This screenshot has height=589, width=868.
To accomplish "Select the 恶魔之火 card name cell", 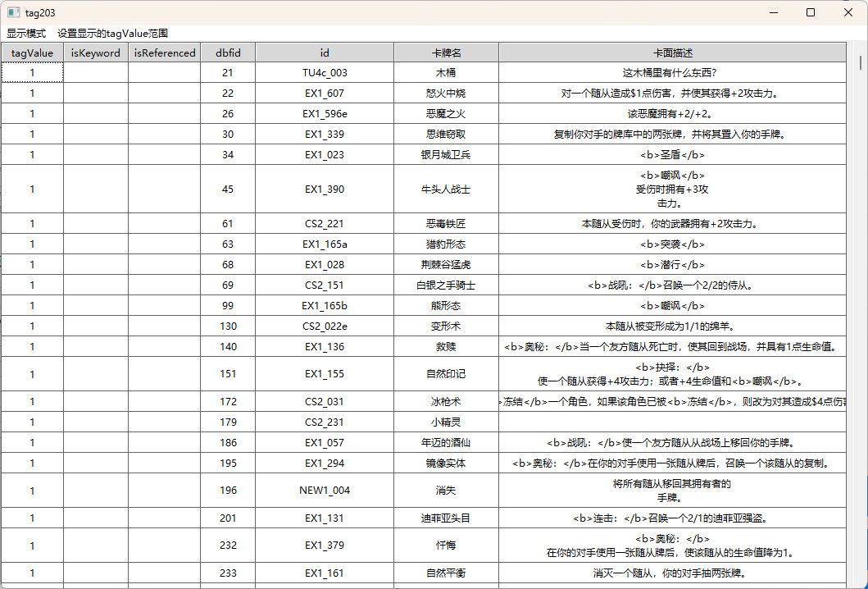I will point(446,113).
